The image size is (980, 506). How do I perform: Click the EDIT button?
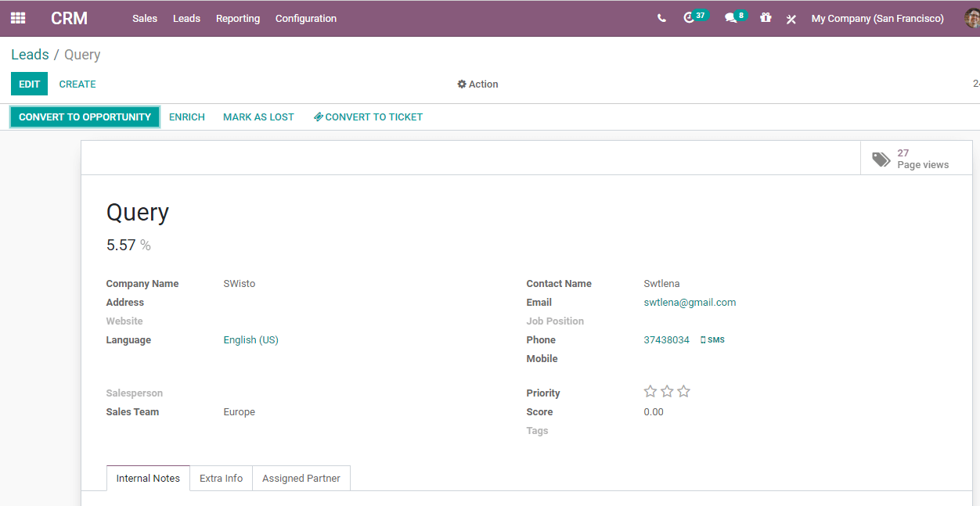click(29, 84)
